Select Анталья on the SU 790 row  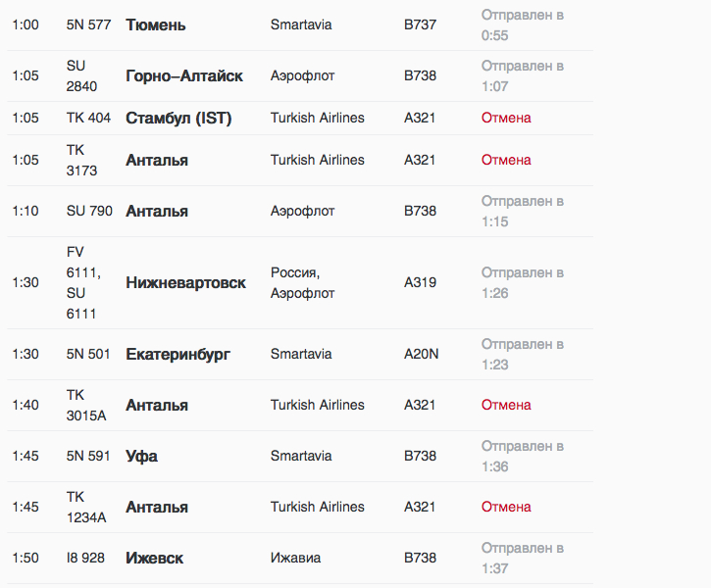[157, 211]
